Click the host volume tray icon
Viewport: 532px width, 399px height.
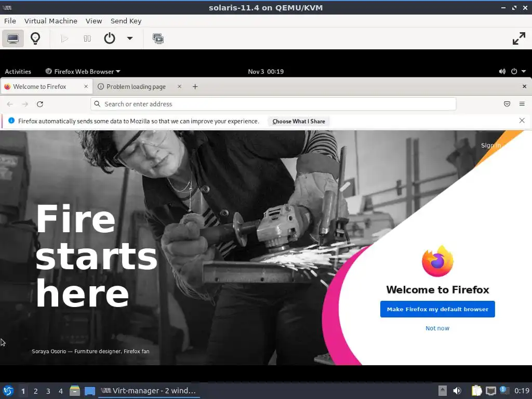point(457,391)
